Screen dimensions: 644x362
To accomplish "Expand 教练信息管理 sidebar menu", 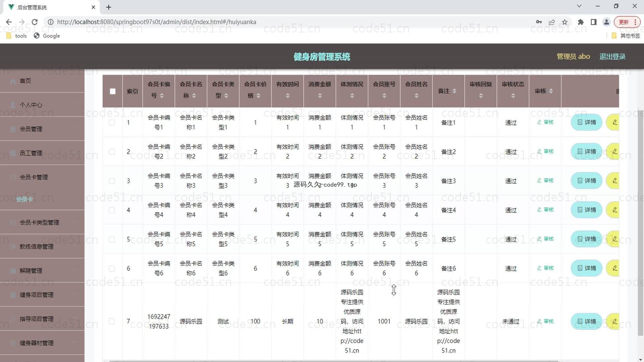I will 42,247.
